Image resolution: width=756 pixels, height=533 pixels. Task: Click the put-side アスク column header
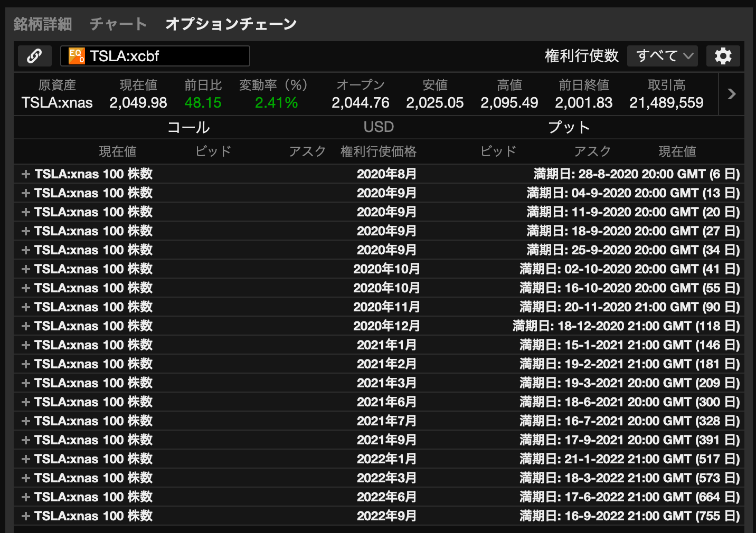592,151
